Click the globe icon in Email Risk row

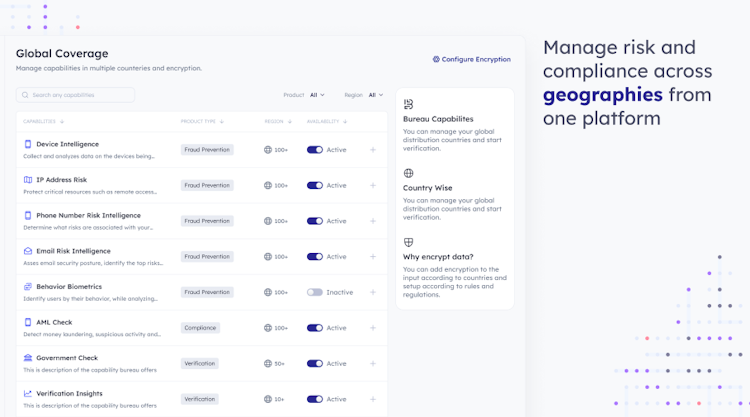click(268, 257)
